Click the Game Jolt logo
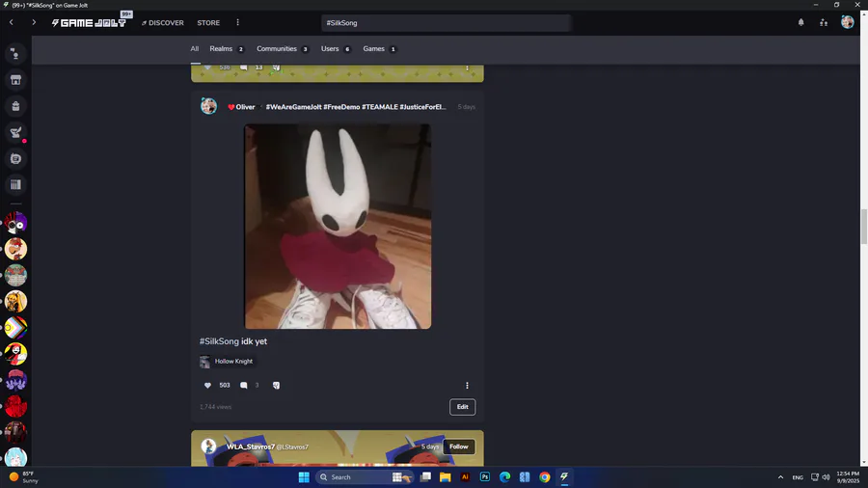The width and height of the screenshot is (868, 488). point(89,23)
